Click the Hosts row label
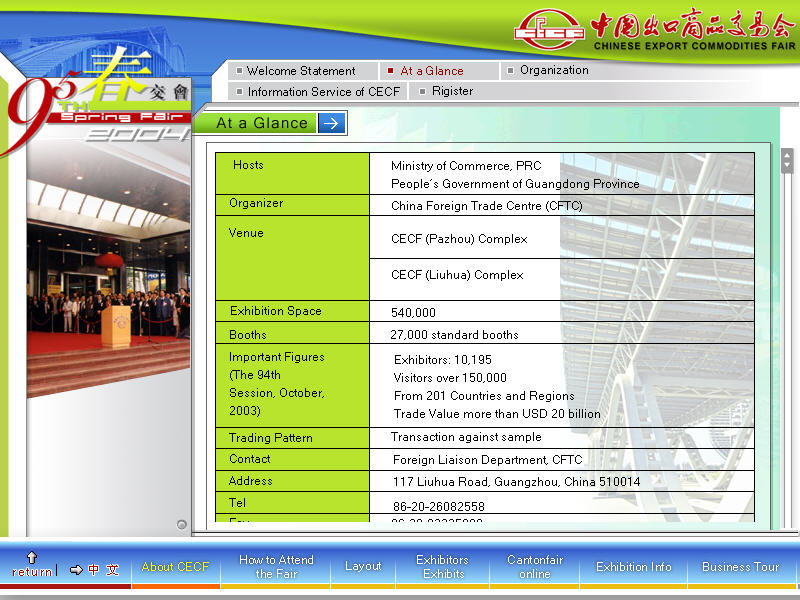Viewport: 800px width, 600px height. coord(248,165)
